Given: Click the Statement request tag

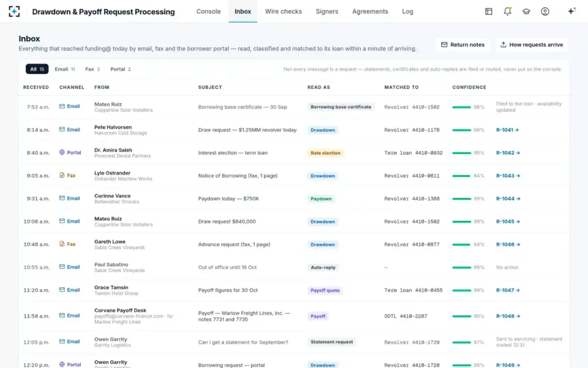Looking at the screenshot, I should tap(332, 342).
